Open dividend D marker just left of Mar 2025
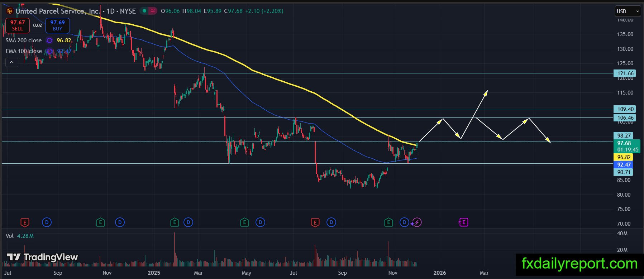This screenshot has width=644, height=279. click(188, 222)
